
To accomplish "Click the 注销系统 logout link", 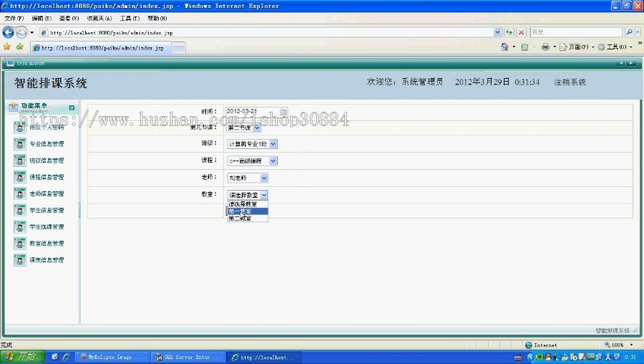I will [570, 82].
